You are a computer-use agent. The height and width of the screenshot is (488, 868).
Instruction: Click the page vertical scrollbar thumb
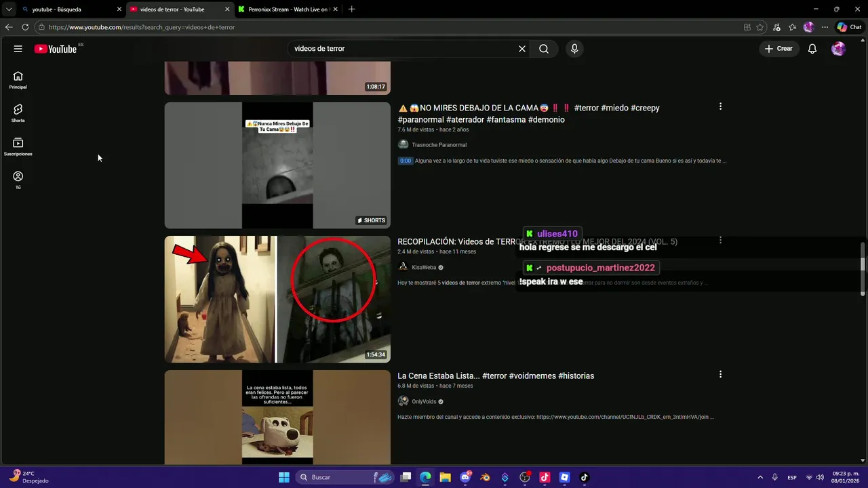[x=863, y=268]
